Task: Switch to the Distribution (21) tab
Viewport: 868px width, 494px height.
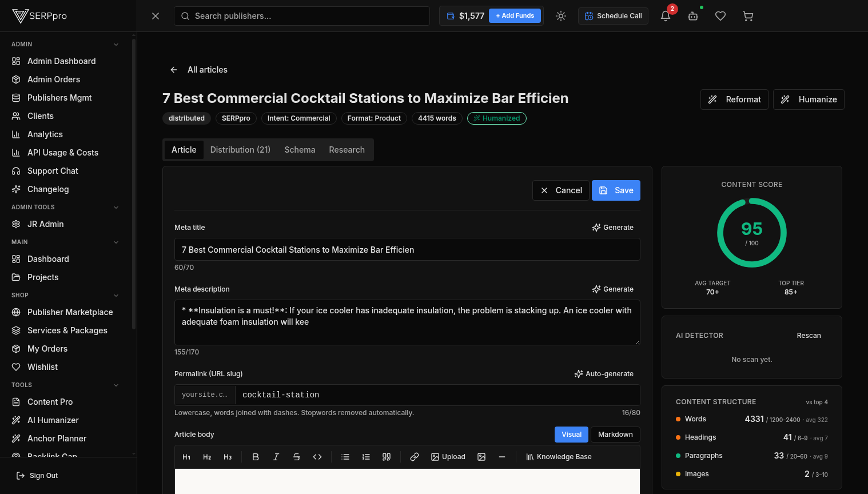Action: pyautogui.click(x=240, y=149)
